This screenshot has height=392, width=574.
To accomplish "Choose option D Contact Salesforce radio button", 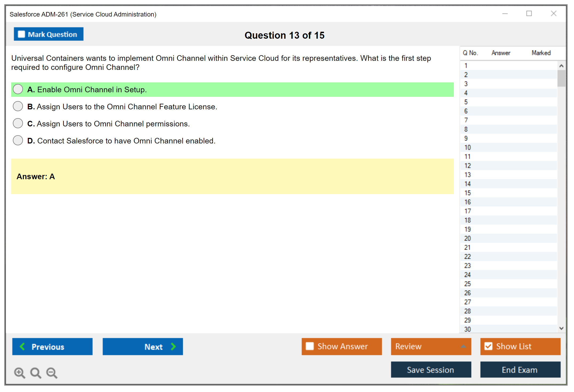I will 18,141.
